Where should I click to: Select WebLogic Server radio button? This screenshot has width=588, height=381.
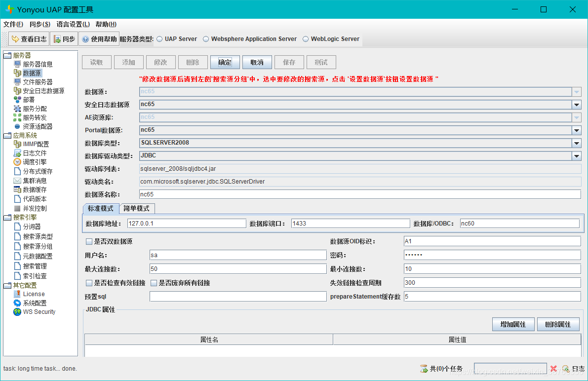coord(306,39)
